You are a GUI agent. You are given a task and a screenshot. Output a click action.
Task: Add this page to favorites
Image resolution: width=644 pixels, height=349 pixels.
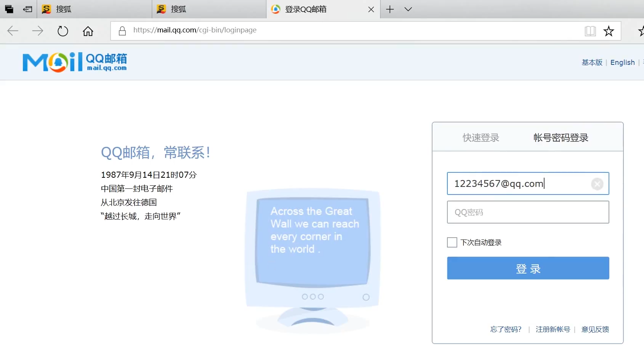point(609,31)
